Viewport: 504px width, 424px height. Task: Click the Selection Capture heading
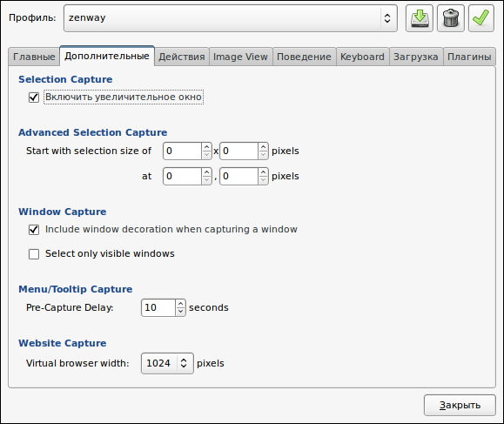65,79
